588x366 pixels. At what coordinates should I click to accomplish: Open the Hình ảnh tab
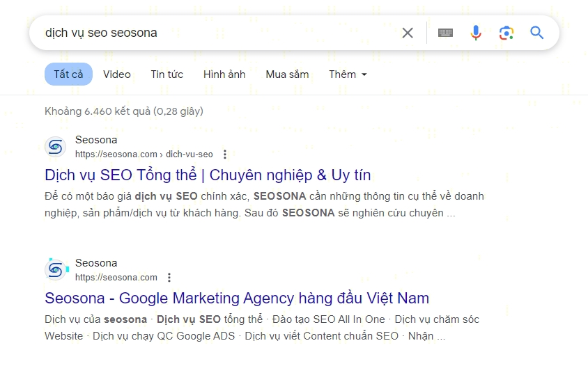coord(224,74)
